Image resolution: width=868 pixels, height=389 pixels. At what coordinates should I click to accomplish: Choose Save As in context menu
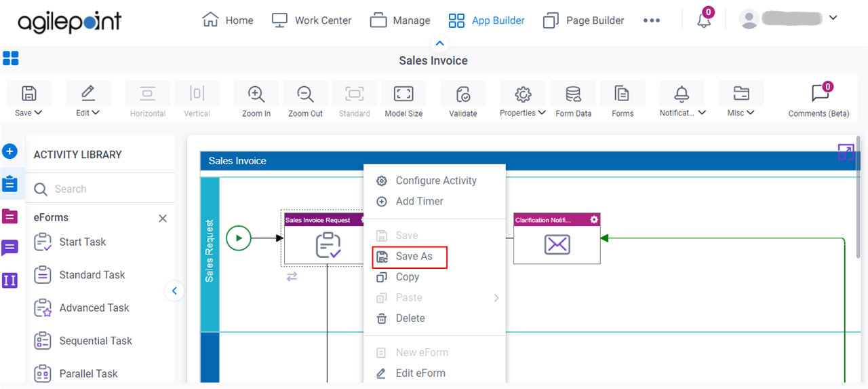(410, 257)
